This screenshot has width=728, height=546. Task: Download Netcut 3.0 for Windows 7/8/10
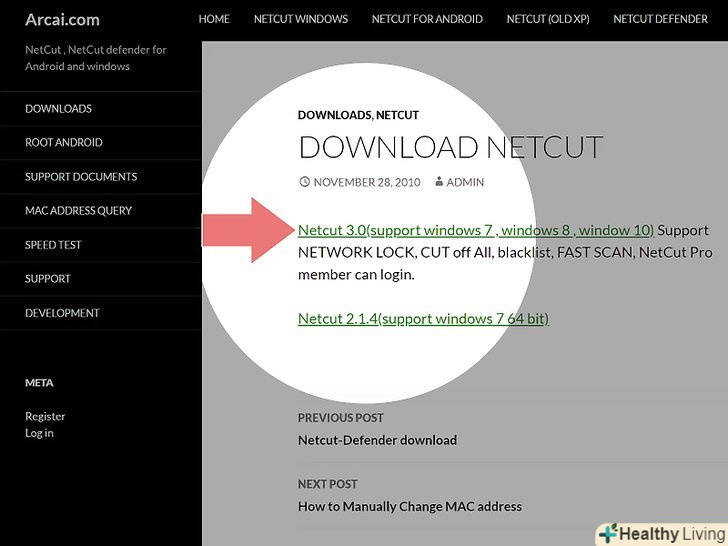(476, 230)
